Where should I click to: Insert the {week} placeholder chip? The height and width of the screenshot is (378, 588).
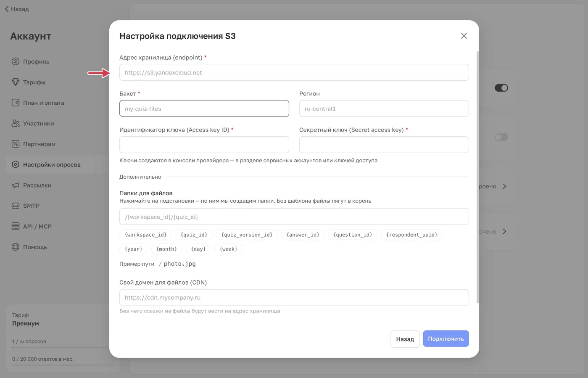click(228, 249)
